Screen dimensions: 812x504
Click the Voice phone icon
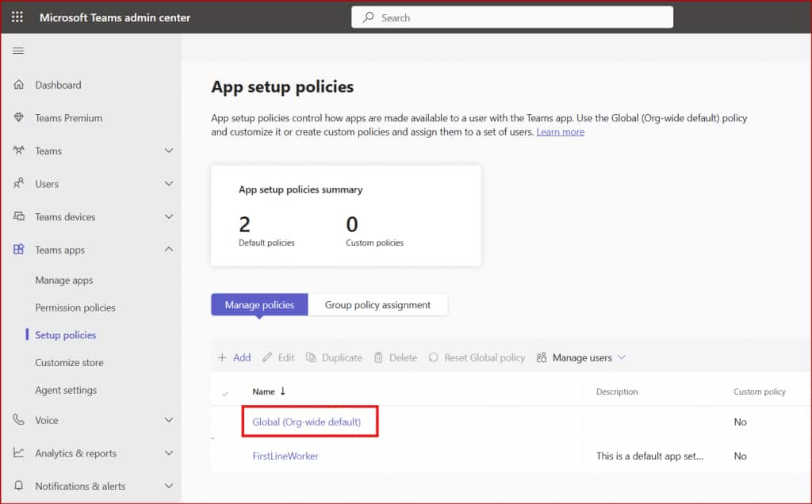click(19, 420)
